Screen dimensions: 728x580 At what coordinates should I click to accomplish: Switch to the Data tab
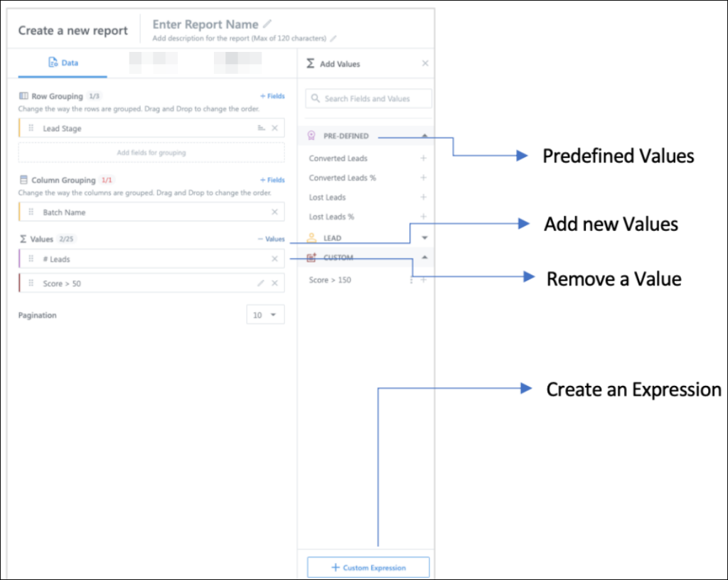[63, 63]
